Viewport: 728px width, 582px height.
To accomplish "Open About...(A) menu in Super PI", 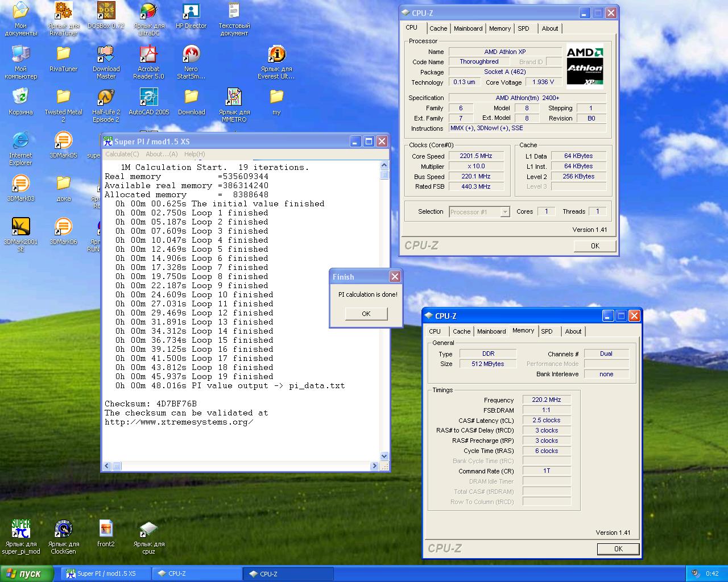I will click(162, 154).
